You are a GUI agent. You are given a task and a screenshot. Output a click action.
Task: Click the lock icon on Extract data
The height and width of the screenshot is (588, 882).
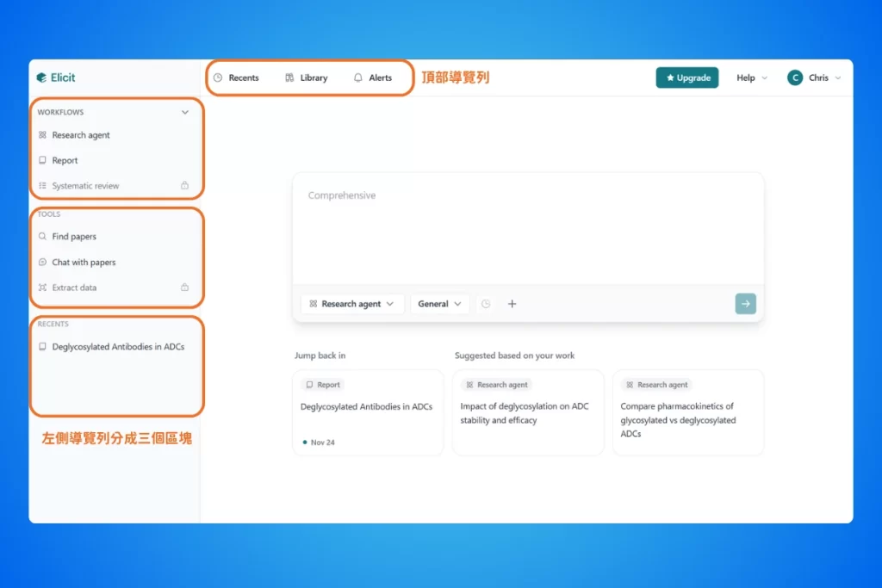184,287
